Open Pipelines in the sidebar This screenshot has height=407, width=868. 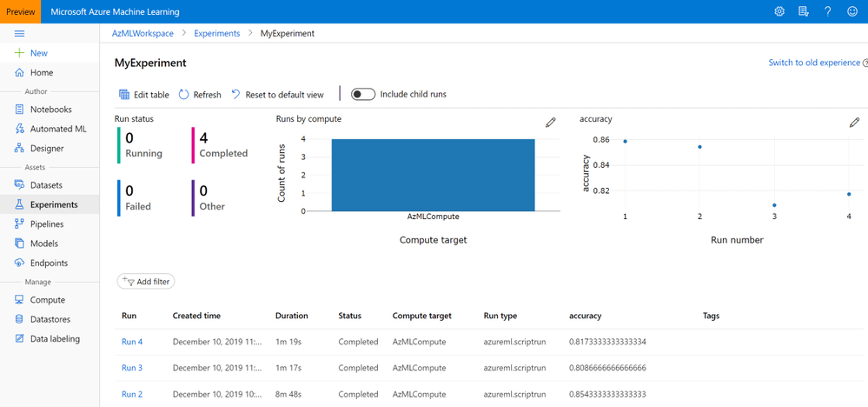[x=47, y=224]
